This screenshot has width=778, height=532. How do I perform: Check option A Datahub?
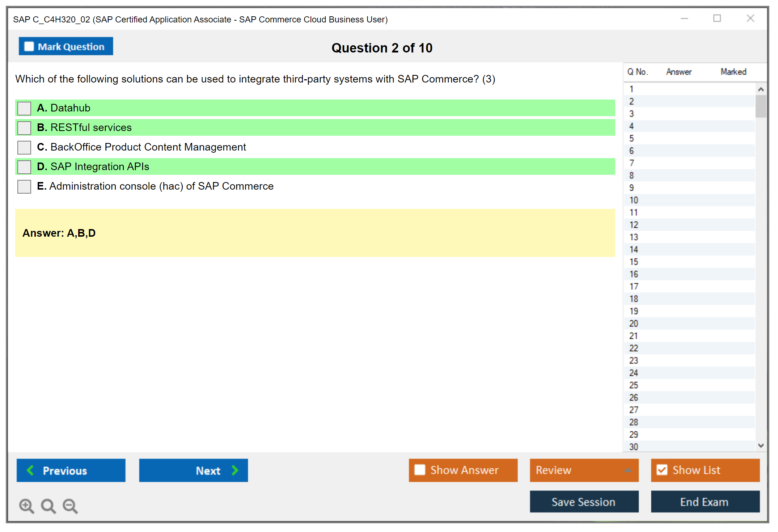click(x=24, y=108)
